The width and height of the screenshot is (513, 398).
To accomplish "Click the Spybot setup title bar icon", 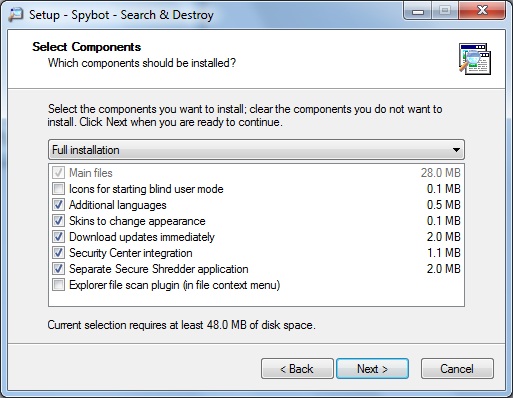I will pyautogui.click(x=16, y=15).
